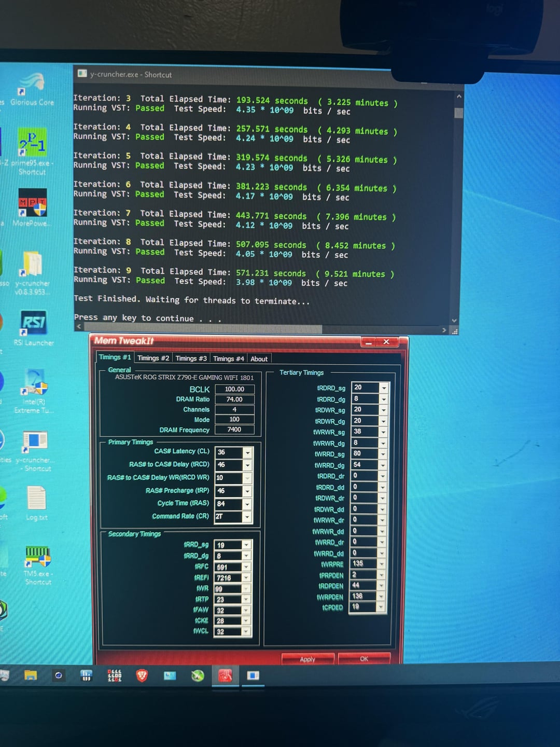Click the green globe taskbar icon

pyautogui.click(x=198, y=675)
